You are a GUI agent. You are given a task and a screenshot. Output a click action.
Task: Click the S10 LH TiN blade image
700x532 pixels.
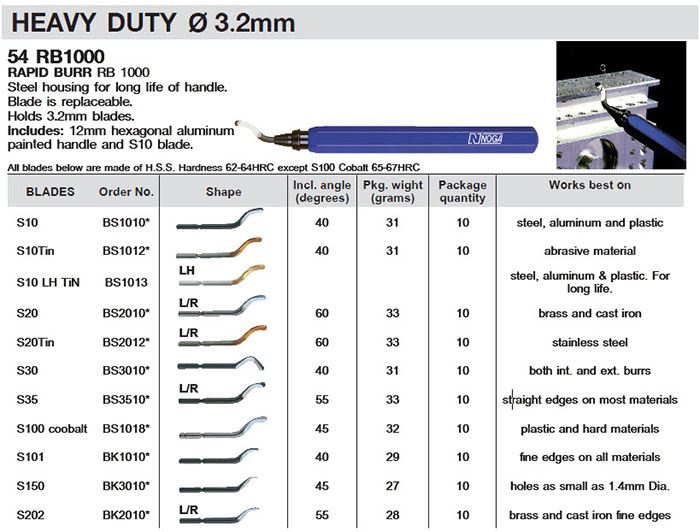pyautogui.click(x=222, y=276)
